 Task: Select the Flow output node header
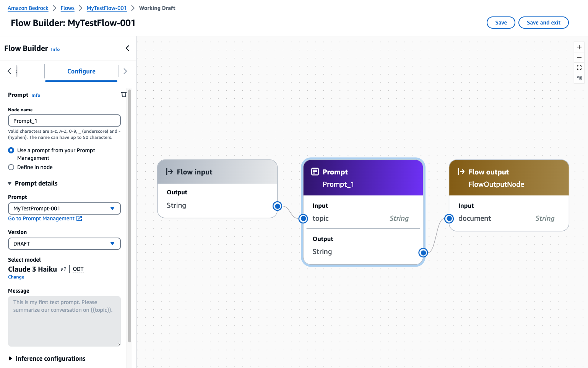(x=509, y=178)
